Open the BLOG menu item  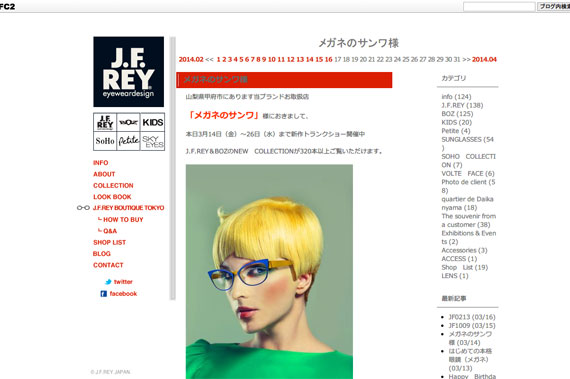(101, 254)
